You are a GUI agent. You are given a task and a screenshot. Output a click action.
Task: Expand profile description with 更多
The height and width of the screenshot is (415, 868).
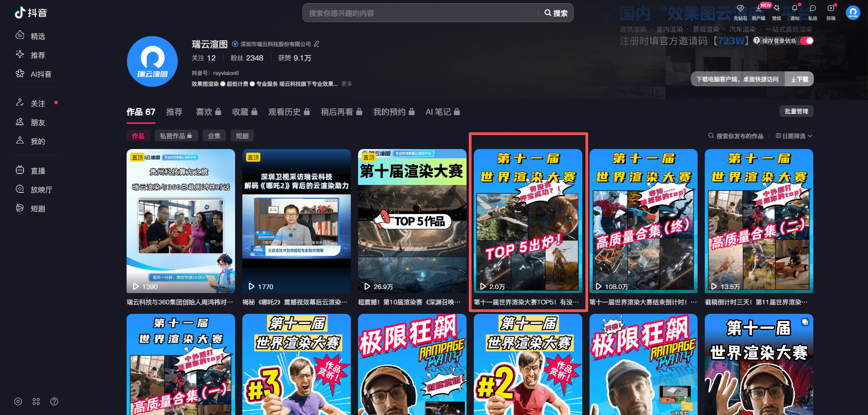pyautogui.click(x=347, y=84)
